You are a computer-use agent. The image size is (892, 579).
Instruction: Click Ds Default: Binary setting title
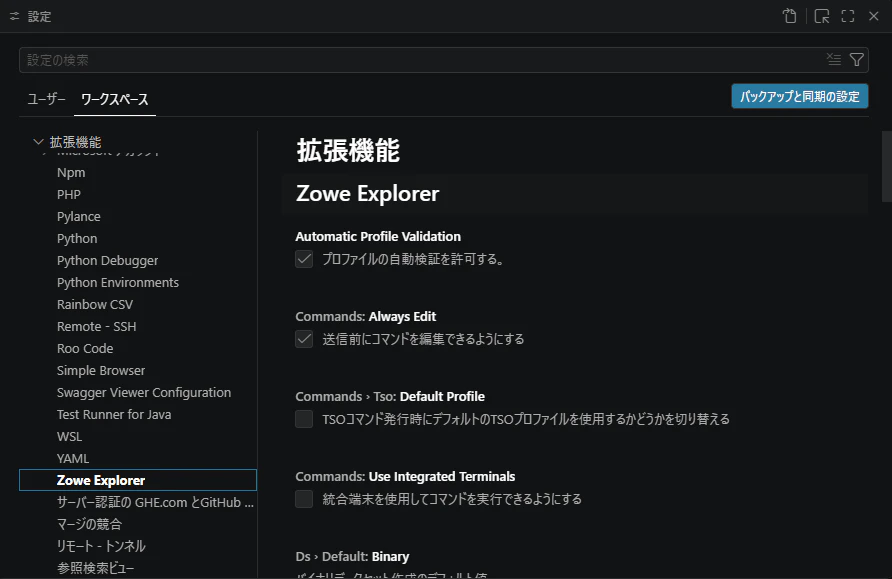352,556
